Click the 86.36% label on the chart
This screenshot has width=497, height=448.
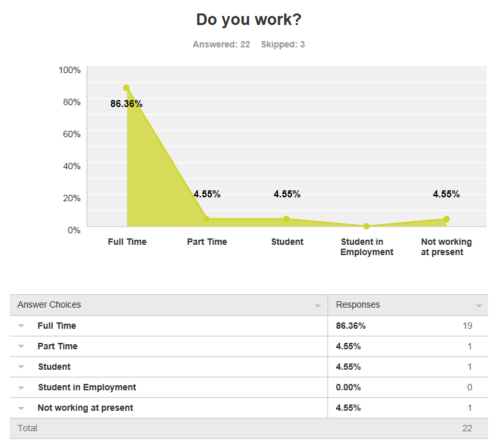click(x=126, y=103)
